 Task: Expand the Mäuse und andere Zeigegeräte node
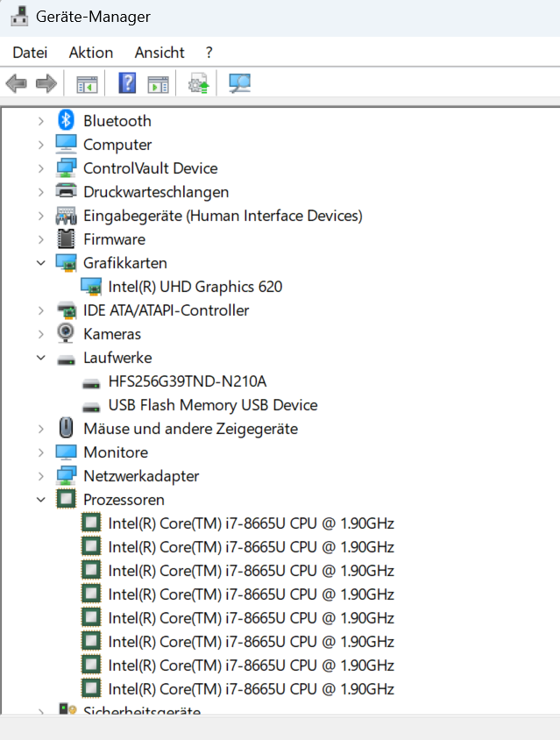(x=41, y=429)
